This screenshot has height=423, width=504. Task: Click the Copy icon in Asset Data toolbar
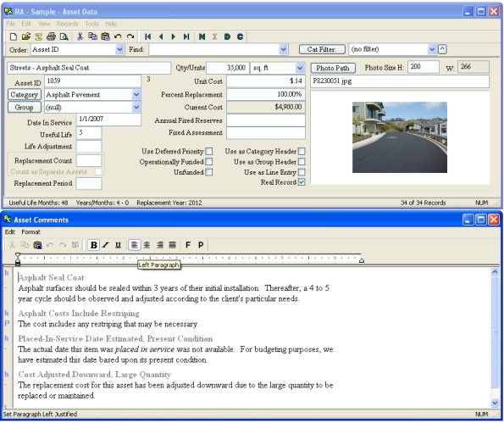tap(92, 36)
